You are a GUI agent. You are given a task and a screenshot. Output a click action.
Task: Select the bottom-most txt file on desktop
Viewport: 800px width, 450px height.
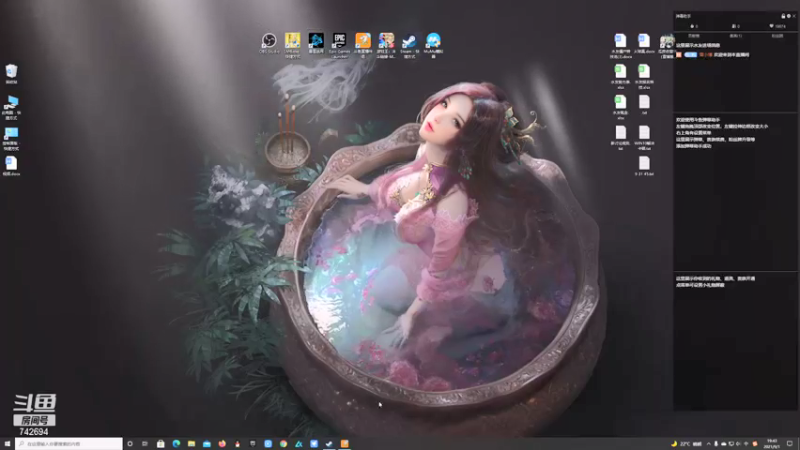click(x=644, y=166)
